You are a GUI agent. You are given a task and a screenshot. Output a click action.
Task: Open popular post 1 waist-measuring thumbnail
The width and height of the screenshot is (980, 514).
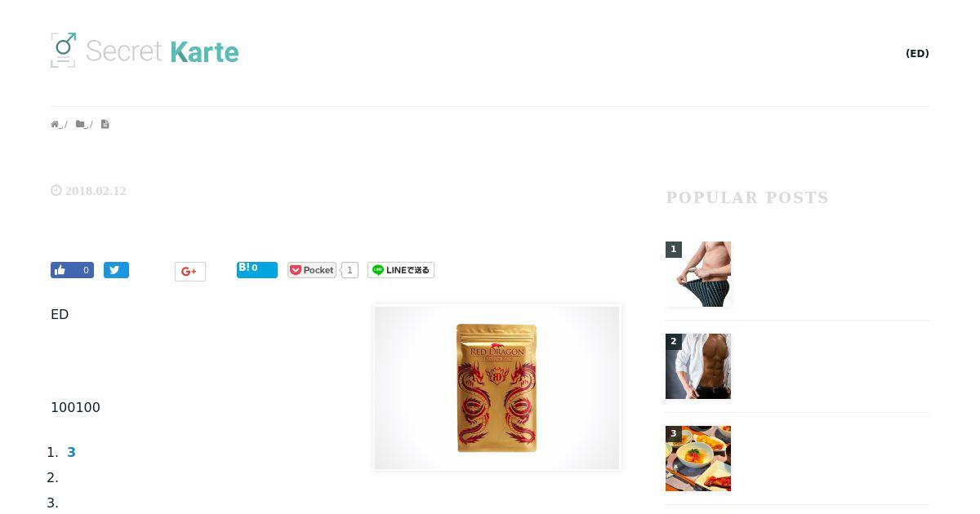[x=698, y=274]
